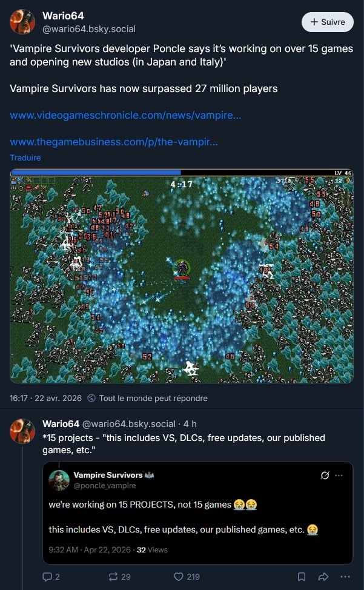The image size is (364, 590).
Task: Bookmark the reply post
Action: pyautogui.click(x=302, y=577)
